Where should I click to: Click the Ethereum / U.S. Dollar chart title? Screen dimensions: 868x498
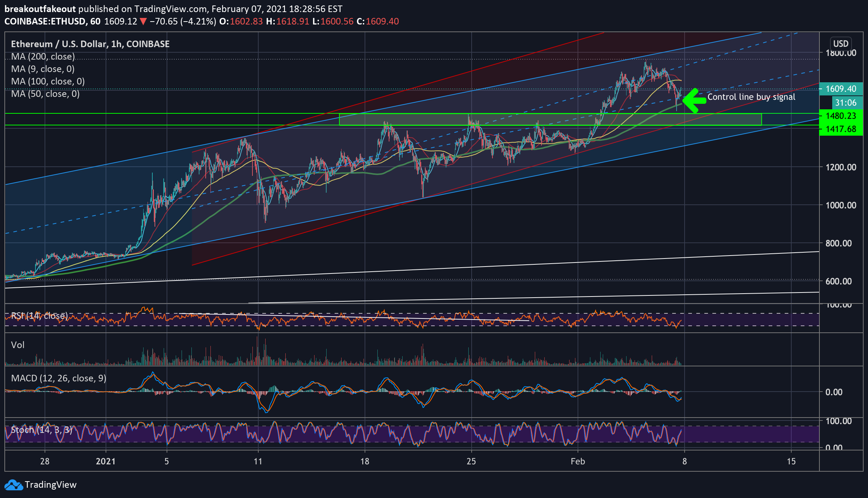coord(90,44)
